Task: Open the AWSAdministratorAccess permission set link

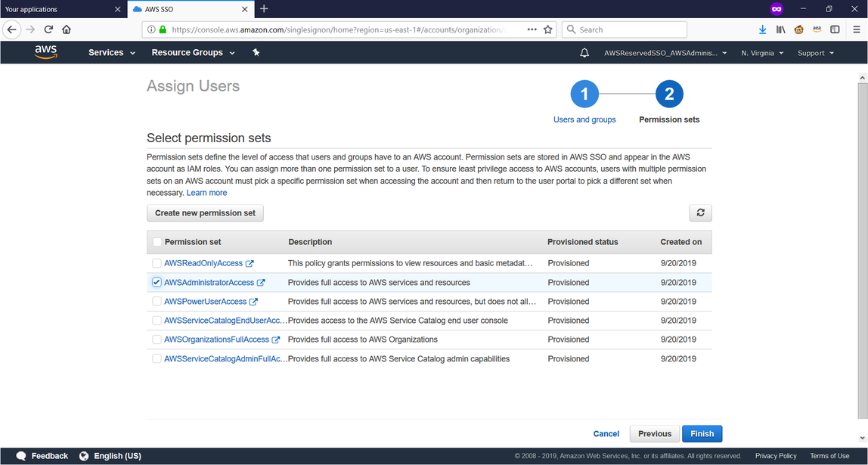Action: tap(209, 282)
